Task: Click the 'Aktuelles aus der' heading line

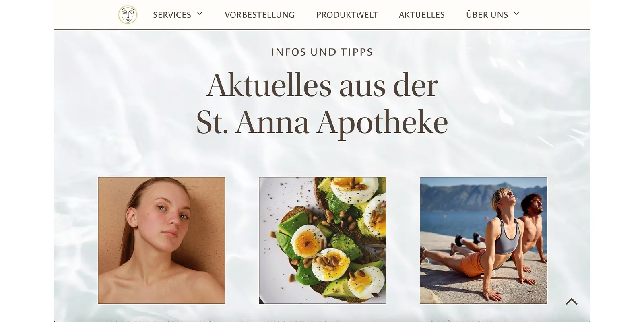Action: pos(322,85)
